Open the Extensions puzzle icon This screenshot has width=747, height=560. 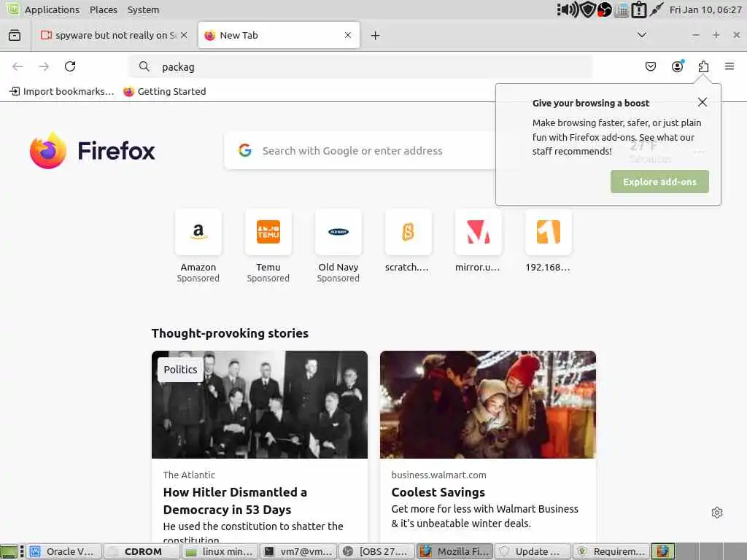703,66
